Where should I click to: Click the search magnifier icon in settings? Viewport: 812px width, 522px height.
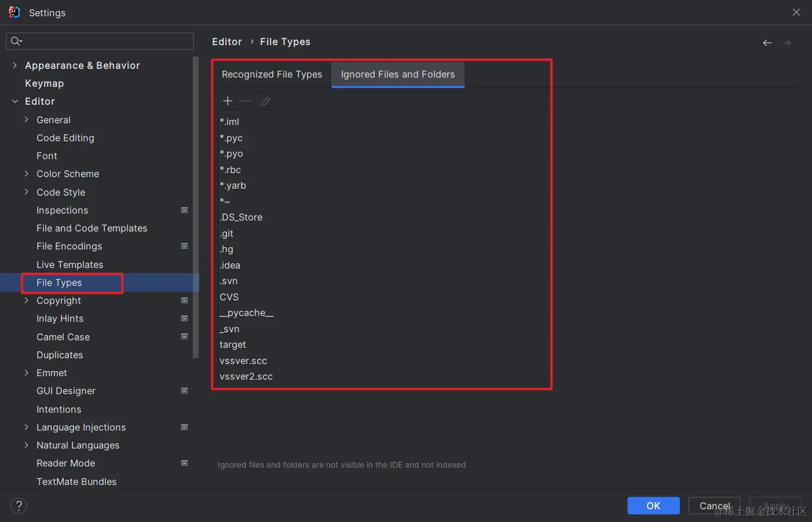coord(16,41)
